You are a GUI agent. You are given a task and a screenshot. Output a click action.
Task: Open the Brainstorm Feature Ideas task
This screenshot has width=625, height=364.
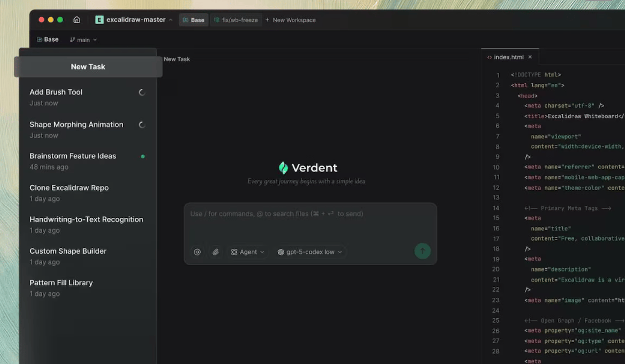pos(88,161)
